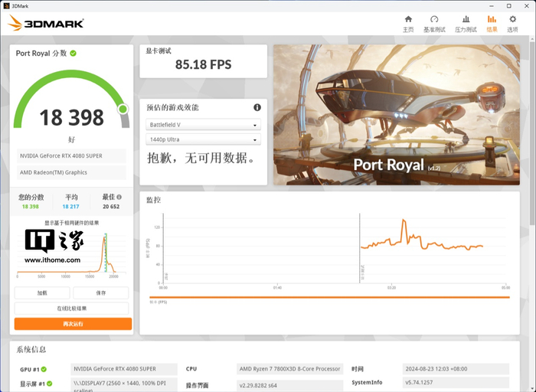Click the System Info (系统信息) heading

31,350
